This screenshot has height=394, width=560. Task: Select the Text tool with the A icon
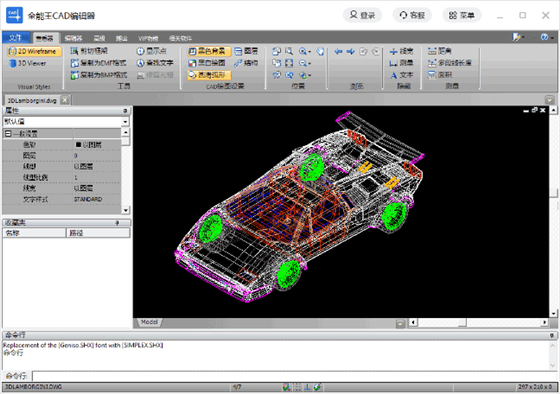point(401,75)
